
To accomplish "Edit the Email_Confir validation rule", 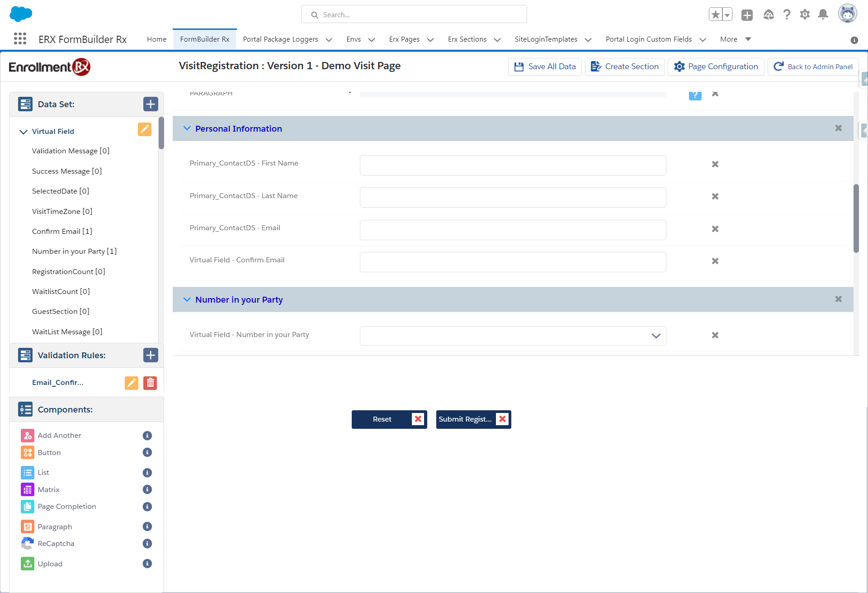I will pyautogui.click(x=131, y=383).
